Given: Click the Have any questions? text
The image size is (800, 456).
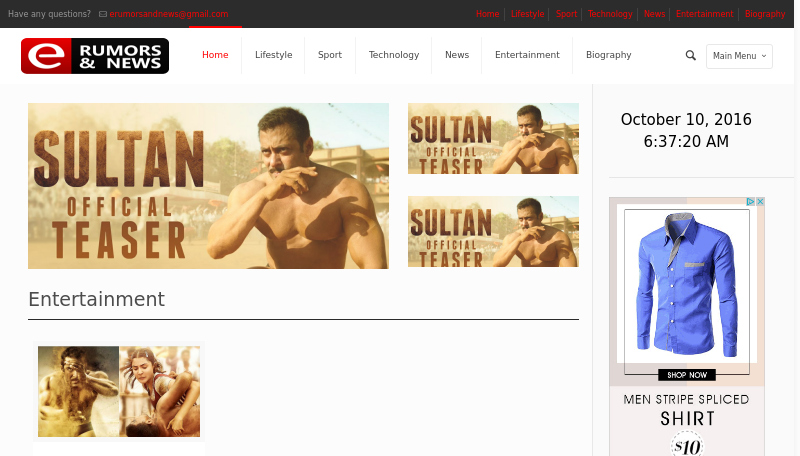Looking at the screenshot, I should click(49, 14).
